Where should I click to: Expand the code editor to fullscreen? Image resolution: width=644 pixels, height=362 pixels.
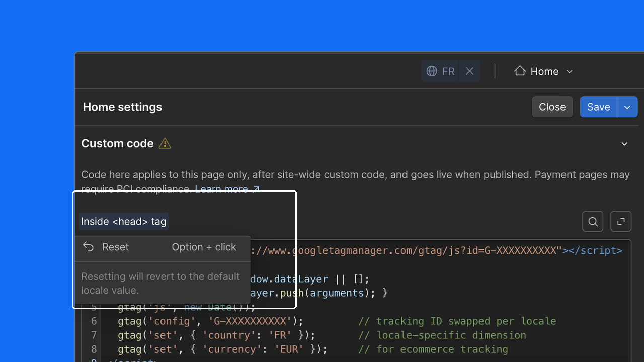coord(621,222)
